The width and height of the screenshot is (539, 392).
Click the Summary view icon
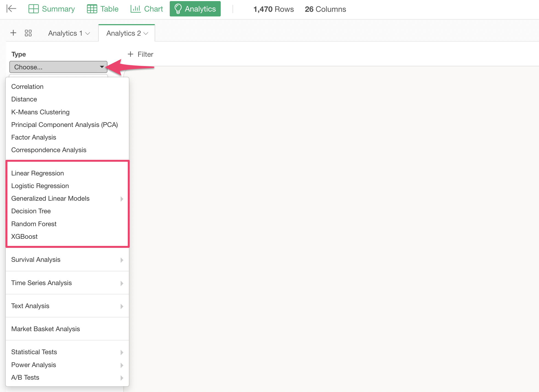[x=33, y=9]
